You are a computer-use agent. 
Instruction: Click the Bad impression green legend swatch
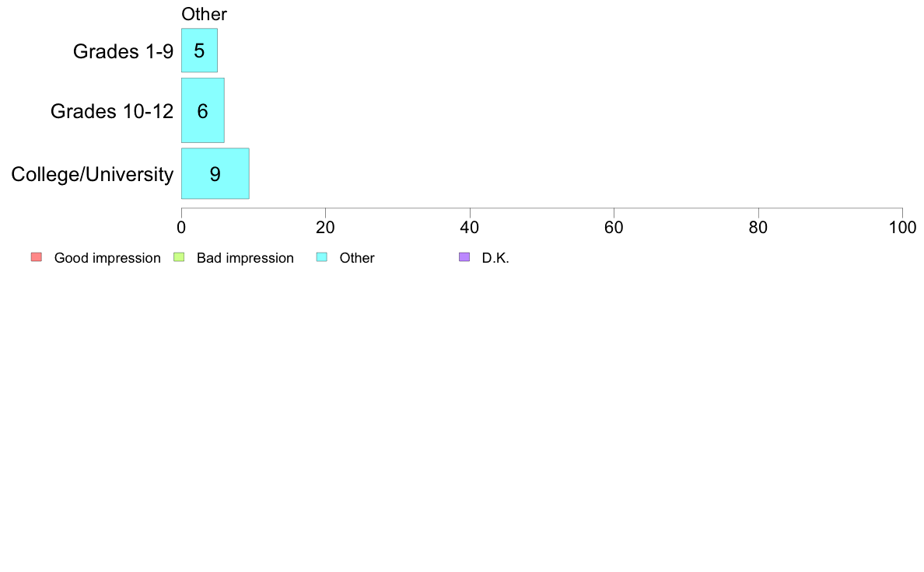tap(179, 256)
